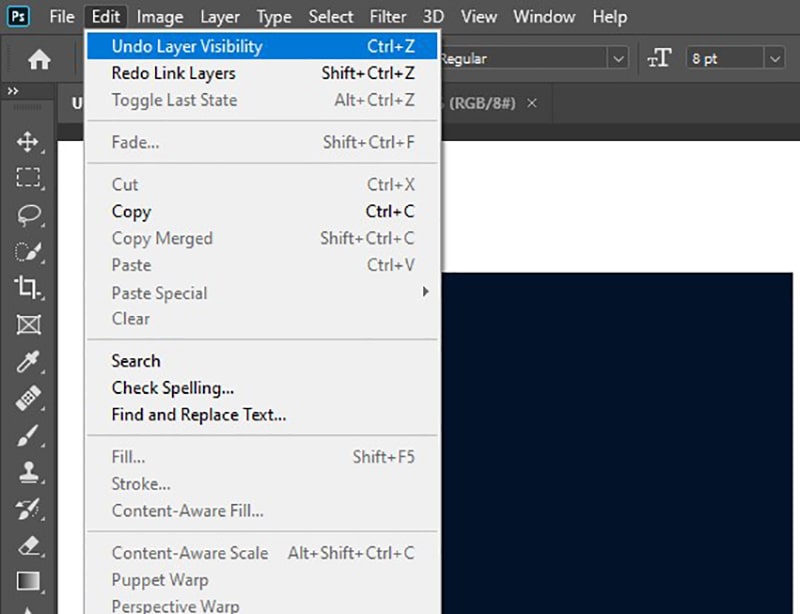Select the Move tool

click(x=27, y=142)
